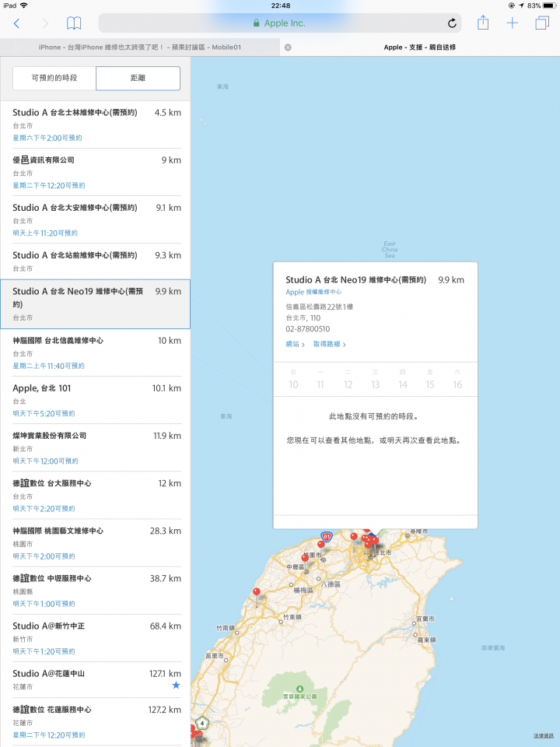Tap the Safari back arrow
The height and width of the screenshot is (747, 560).
tap(16, 23)
